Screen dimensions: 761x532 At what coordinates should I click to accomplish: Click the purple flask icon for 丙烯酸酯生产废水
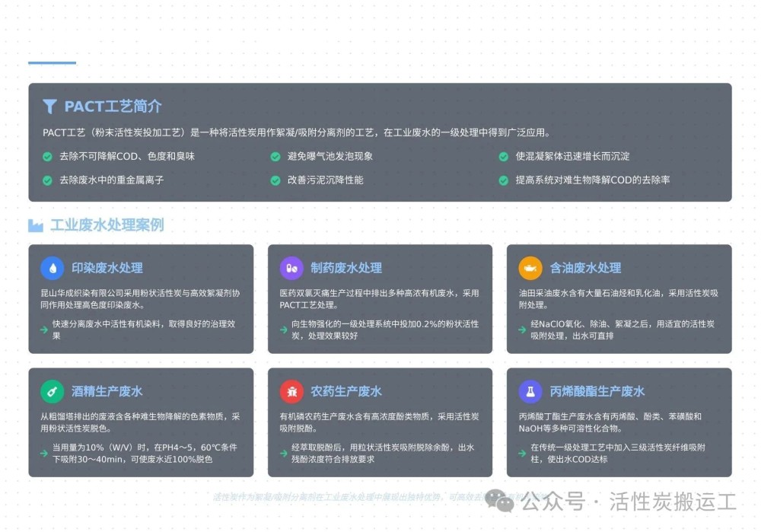[x=530, y=391]
